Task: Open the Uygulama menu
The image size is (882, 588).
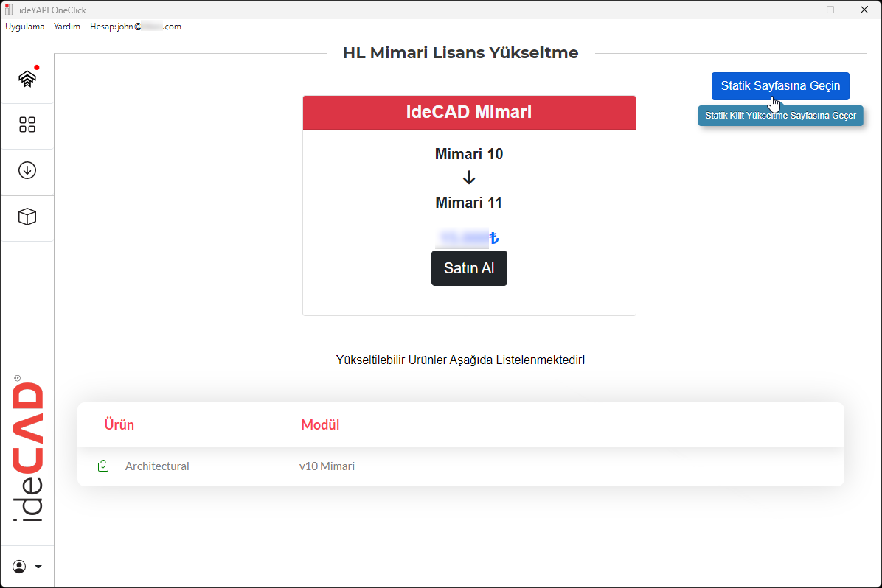Action: 24,26
